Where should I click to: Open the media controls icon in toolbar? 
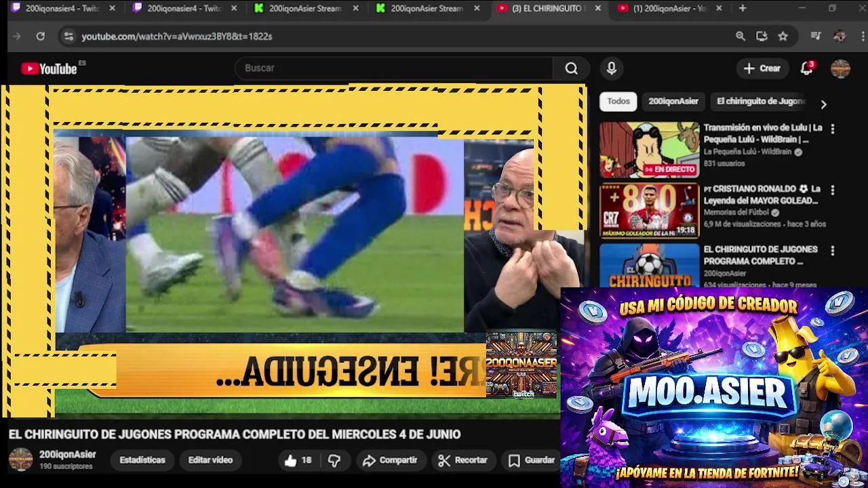pyautogui.click(x=816, y=36)
